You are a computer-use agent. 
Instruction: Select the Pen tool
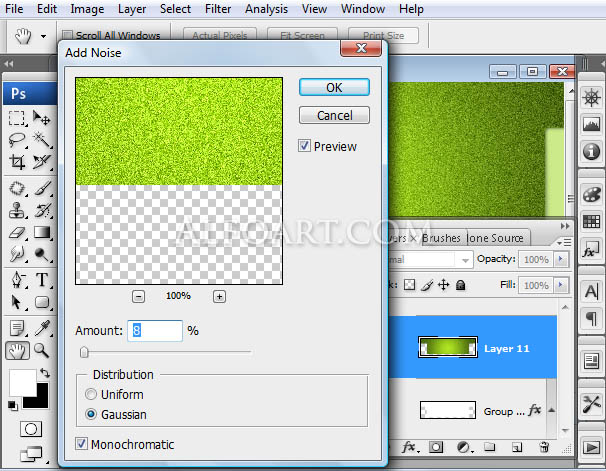(x=17, y=280)
